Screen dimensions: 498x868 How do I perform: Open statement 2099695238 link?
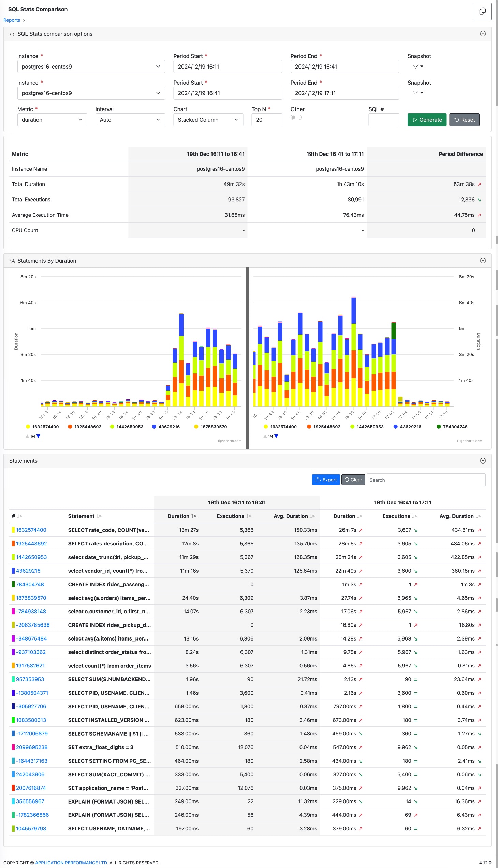(x=31, y=747)
